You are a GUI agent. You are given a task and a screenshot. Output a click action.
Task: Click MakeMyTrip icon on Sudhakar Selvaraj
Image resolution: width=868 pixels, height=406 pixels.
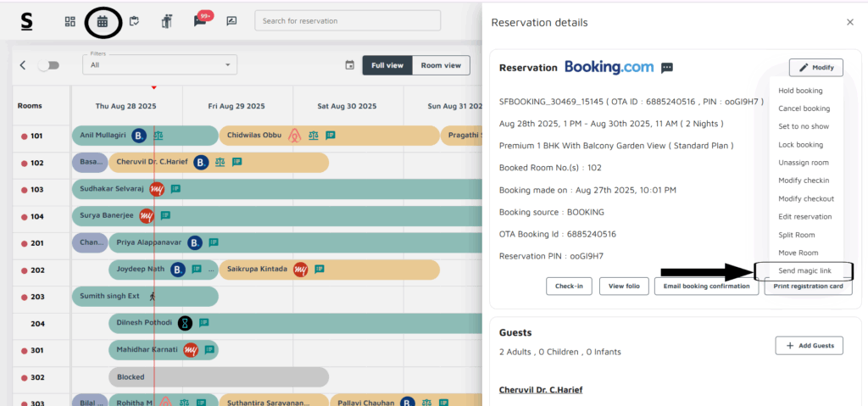[157, 189]
